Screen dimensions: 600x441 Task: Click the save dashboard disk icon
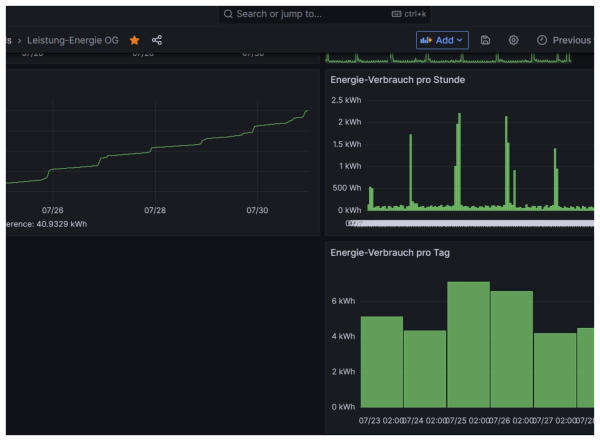pos(485,40)
